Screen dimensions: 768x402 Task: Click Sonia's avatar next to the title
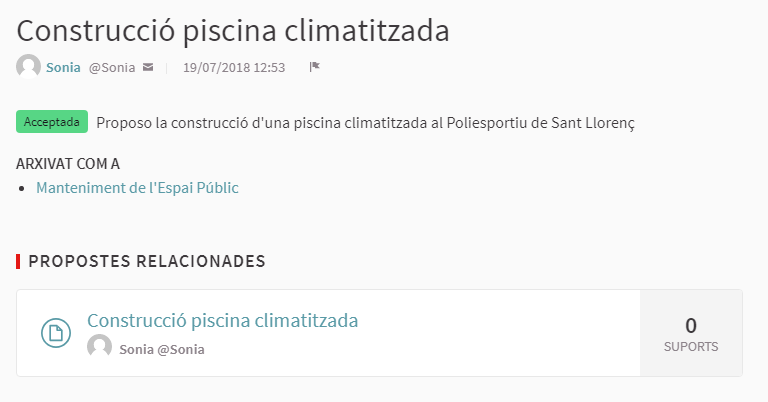click(x=29, y=67)
